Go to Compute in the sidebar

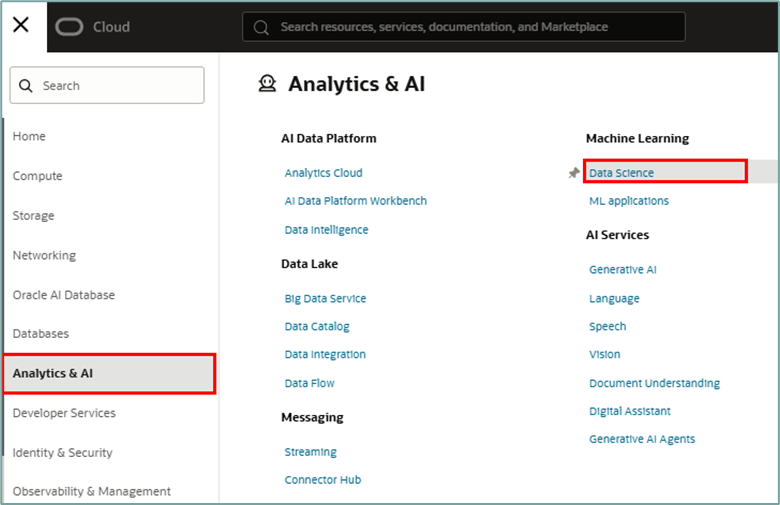37,176
